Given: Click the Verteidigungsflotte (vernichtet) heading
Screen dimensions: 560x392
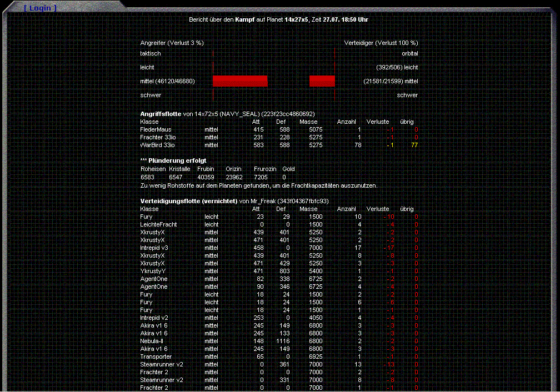Looking at the screenshot, I should tap(188, 200).
